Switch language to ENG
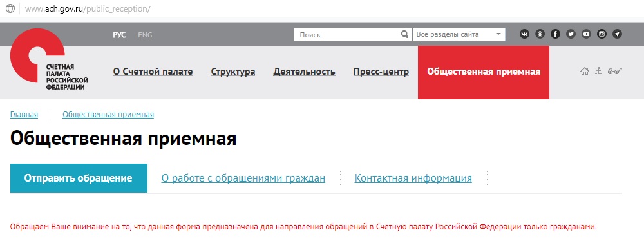The width and height of the screenshot is (644, 241). point(145,35)
